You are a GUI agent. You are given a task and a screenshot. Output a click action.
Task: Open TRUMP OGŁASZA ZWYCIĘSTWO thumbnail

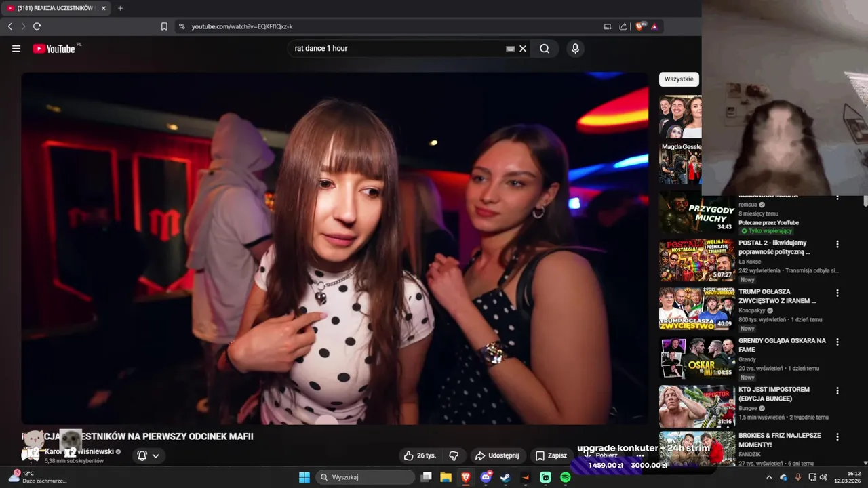click(x=697, y=308)
